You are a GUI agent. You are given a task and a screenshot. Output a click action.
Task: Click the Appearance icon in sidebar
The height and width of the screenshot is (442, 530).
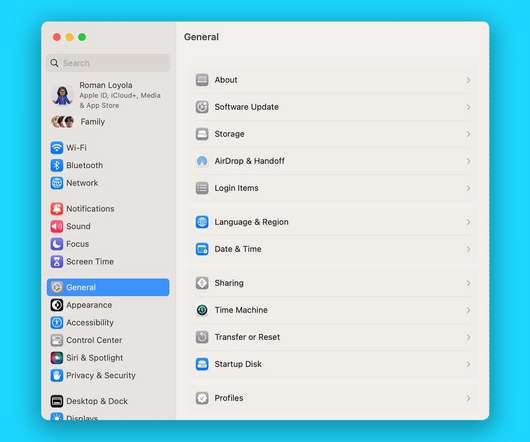coord(56,305)
